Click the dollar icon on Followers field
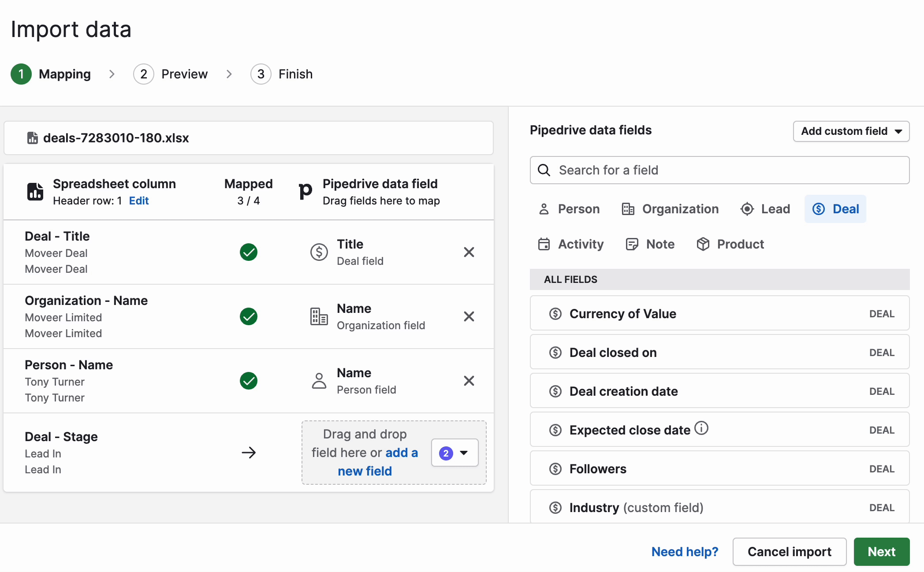The width and height of the screenshot is (924, 572). coord(555,469)
